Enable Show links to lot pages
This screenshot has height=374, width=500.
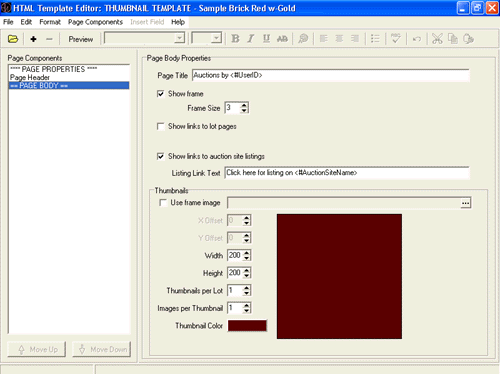click(x=161, y=127)
